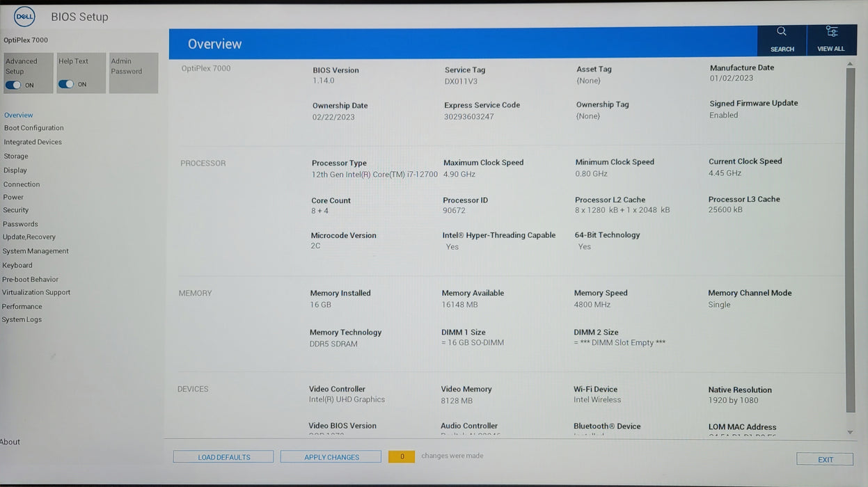868x487 pixels.
Task: Open the Admin Password tile
Action: pyautogui.click(x=134, y=73)
